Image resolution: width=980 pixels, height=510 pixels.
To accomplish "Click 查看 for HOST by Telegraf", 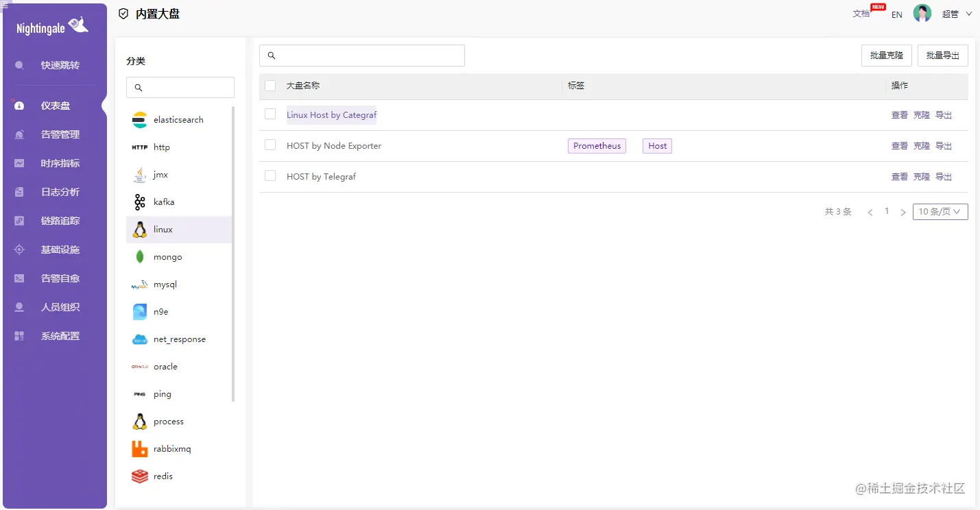I will 900,177.
